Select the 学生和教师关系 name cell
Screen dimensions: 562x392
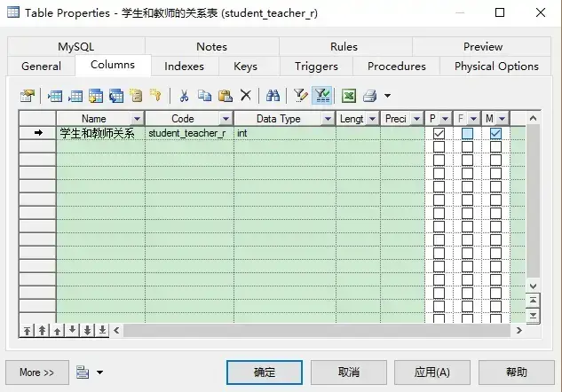point(100,134)
